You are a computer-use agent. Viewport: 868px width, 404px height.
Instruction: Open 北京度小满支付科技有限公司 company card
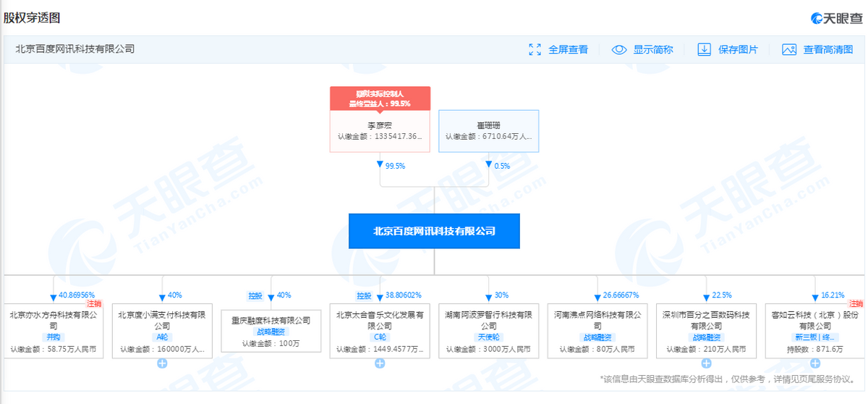(x=162, y=331)
